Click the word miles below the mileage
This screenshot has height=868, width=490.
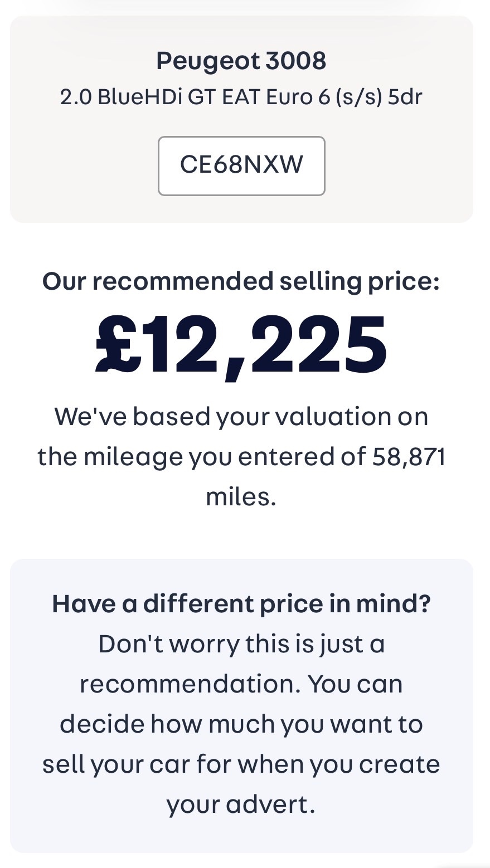[x=241, y=497]
